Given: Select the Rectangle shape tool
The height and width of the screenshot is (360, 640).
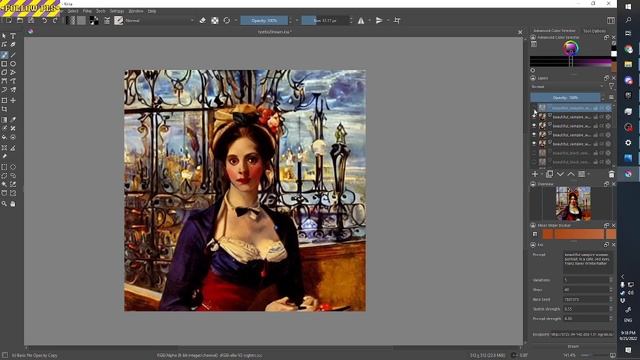Looking at the screenshot, I should tap(4, 64).
